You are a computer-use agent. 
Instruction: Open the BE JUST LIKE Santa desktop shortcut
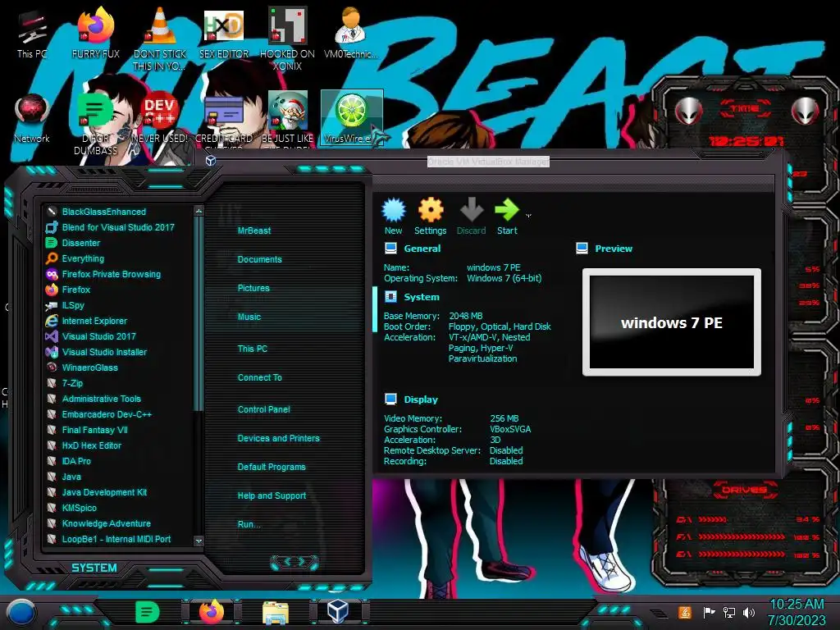288,121
